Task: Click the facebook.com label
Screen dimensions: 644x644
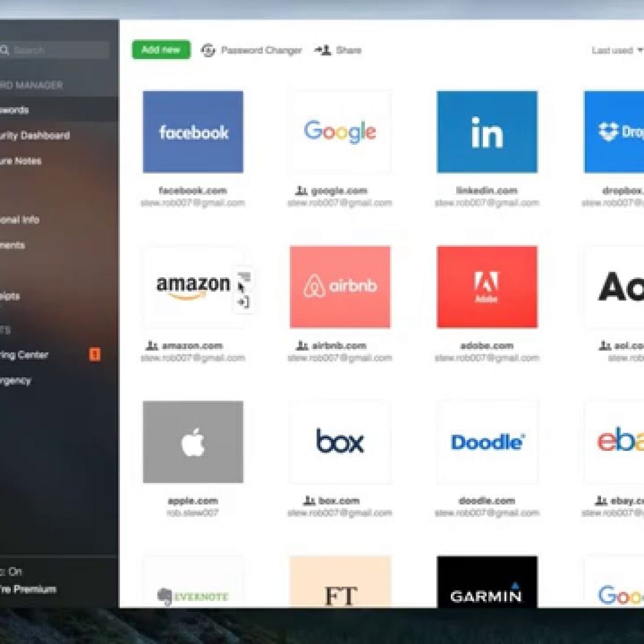Action: click(x=193, y=191)
